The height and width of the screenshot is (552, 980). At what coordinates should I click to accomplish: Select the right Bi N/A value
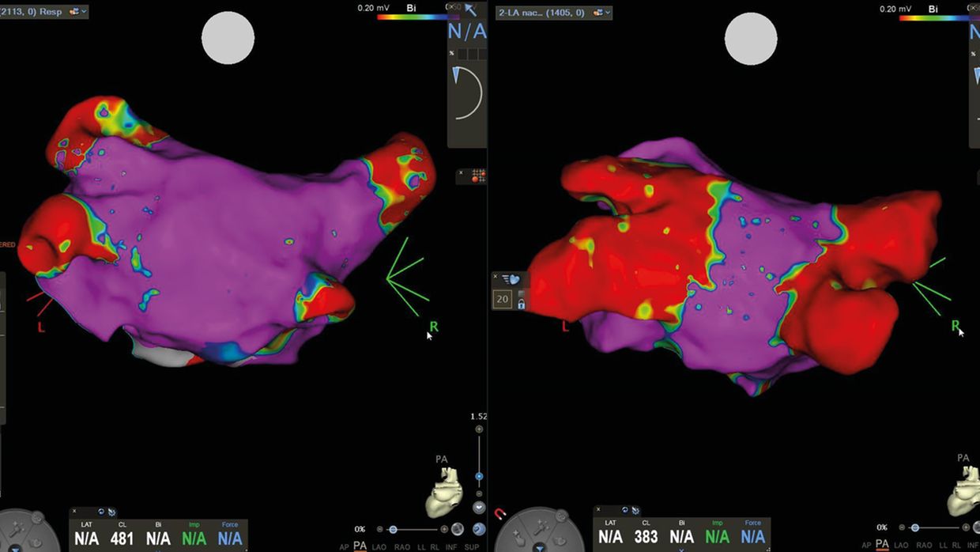point(681,537)
